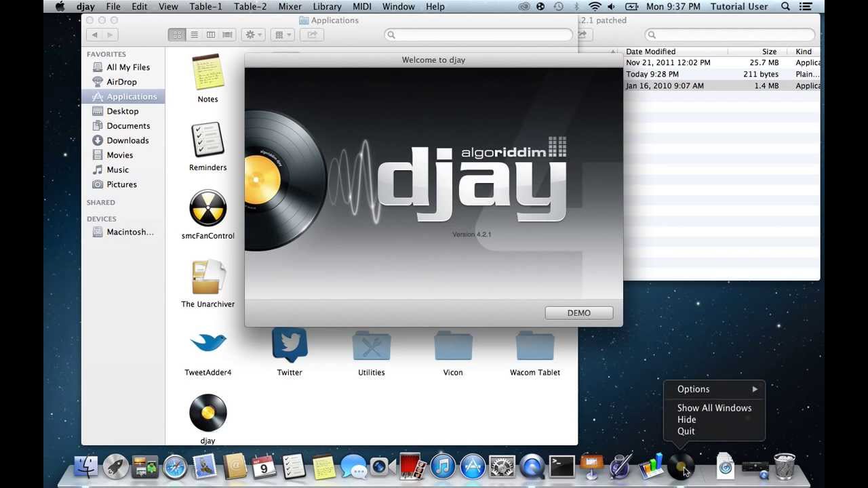Screen dimensions: 868x488
Task: Select The Unarchiver app icon
Action: [x=208, y=277]
